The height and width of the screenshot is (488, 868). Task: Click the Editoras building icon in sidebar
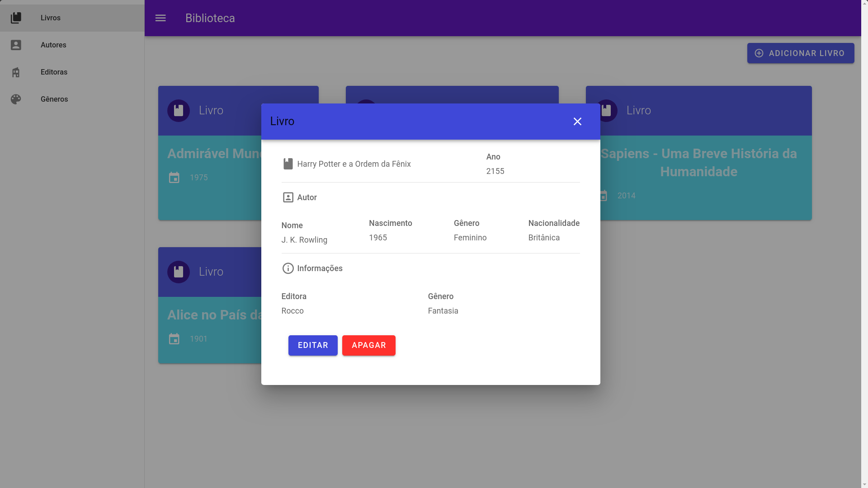pyautogui.click(x=16, y=72)
